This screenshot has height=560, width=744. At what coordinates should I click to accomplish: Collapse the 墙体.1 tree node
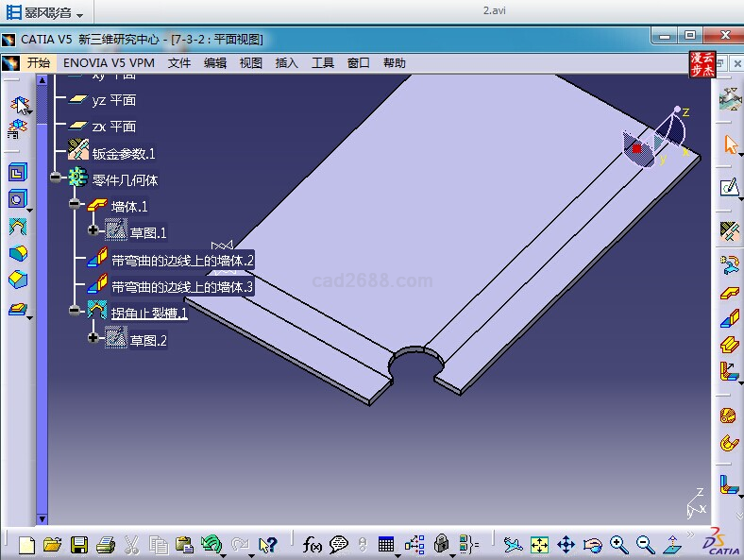74,205
